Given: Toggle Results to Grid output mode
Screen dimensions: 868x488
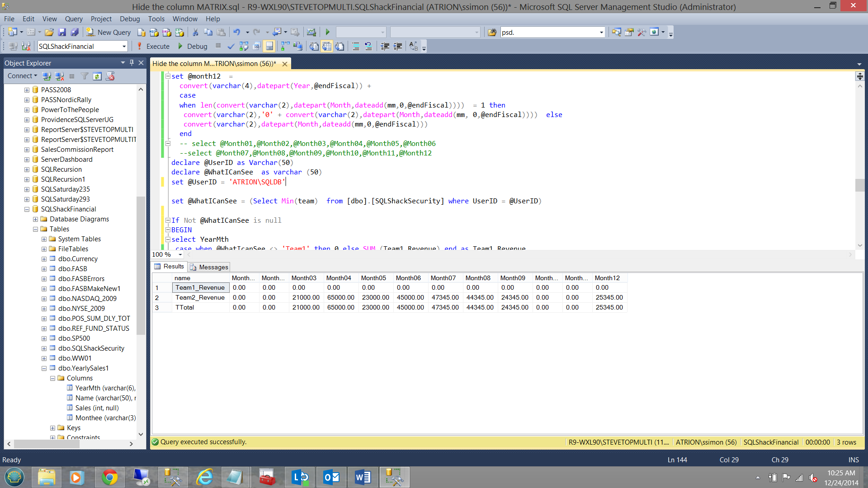Looking at the screenshot, I should pyautogui.click(x=327, y=46).
